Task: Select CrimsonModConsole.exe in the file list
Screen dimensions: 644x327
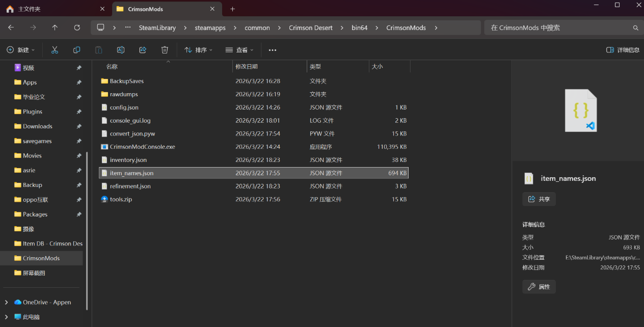Action: (x=142, y=147)
